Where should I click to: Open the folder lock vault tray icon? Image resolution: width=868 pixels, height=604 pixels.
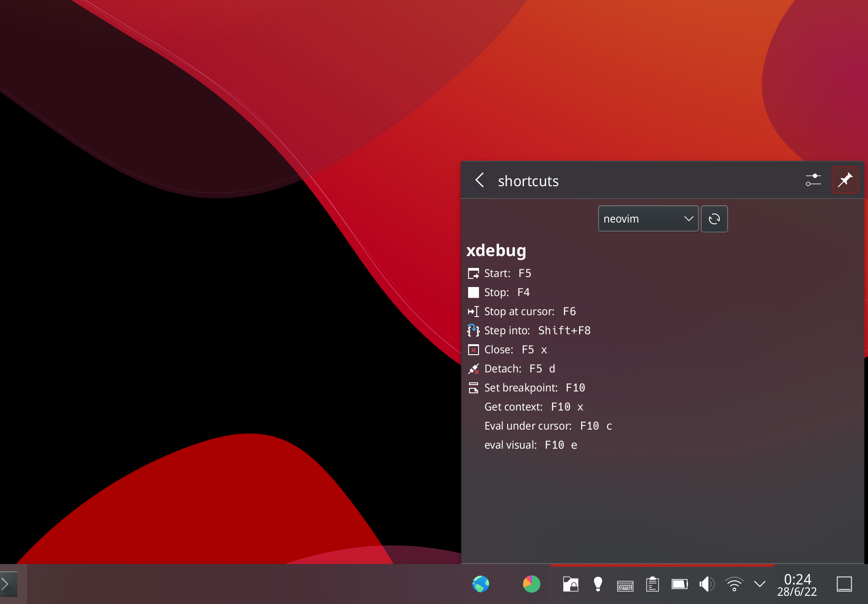tap(571, 584)
